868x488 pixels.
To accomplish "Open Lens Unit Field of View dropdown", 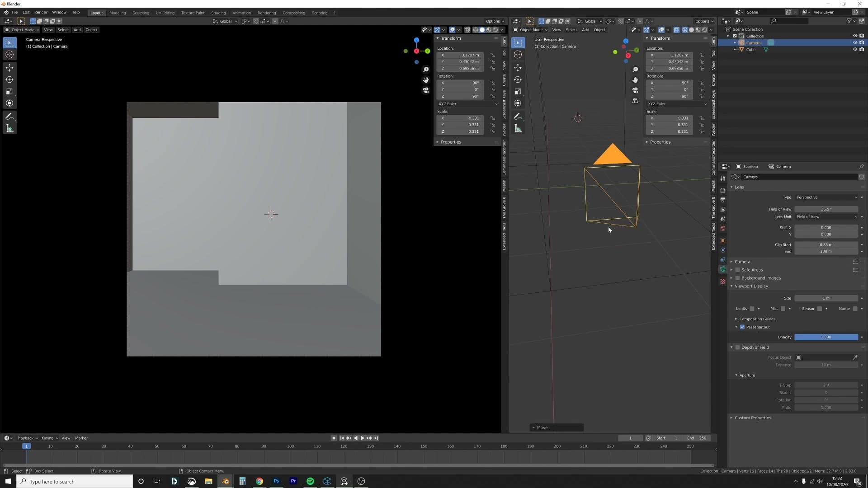I will point(826,217).
